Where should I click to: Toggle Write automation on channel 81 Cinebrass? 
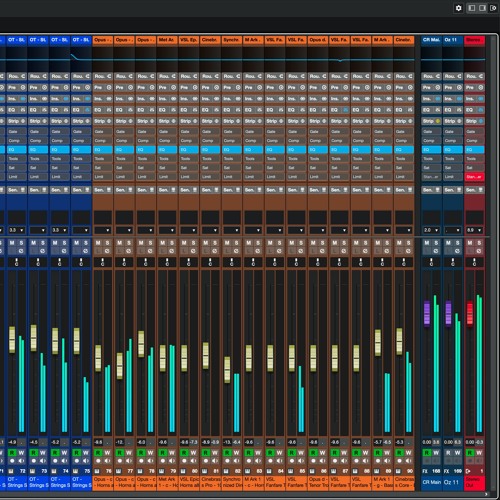click(215, 452)
